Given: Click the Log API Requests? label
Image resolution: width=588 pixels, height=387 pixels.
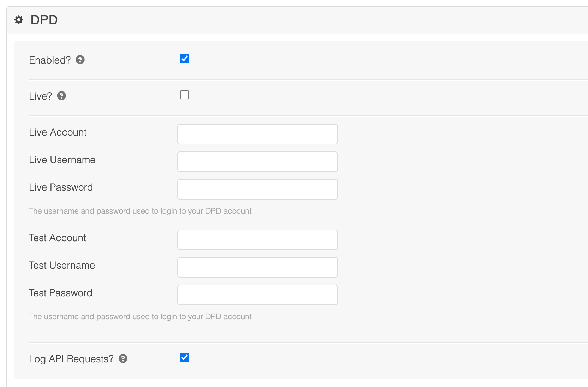Looking at the screenshot, I should click(71, 359).
